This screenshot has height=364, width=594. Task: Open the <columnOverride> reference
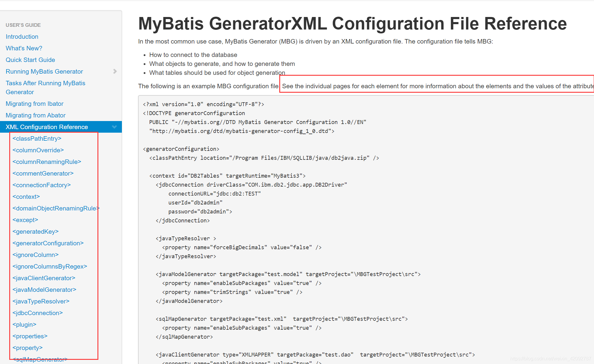point(38,150)
